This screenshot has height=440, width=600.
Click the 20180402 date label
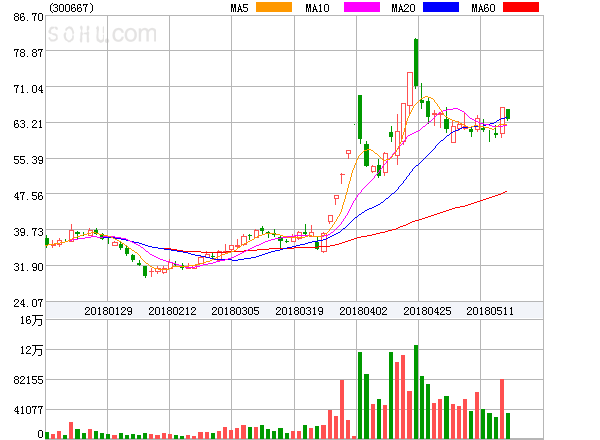click(x=363, y=311)
